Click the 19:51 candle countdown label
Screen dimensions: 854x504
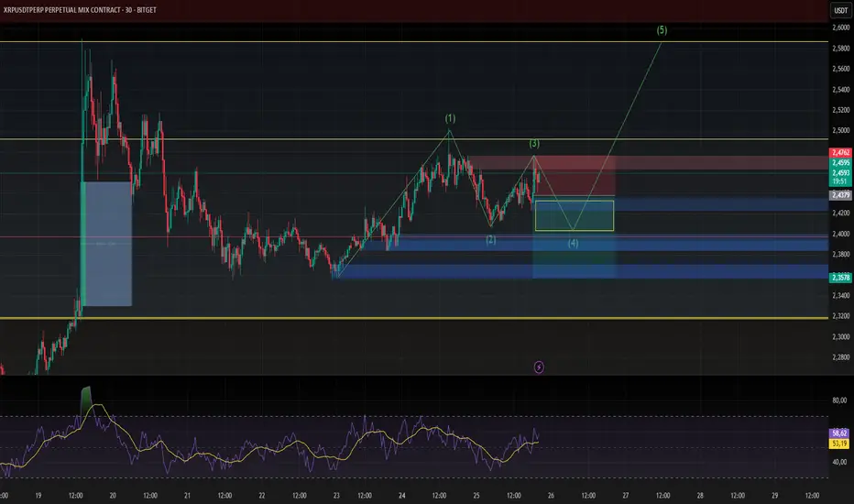point(839,181)
